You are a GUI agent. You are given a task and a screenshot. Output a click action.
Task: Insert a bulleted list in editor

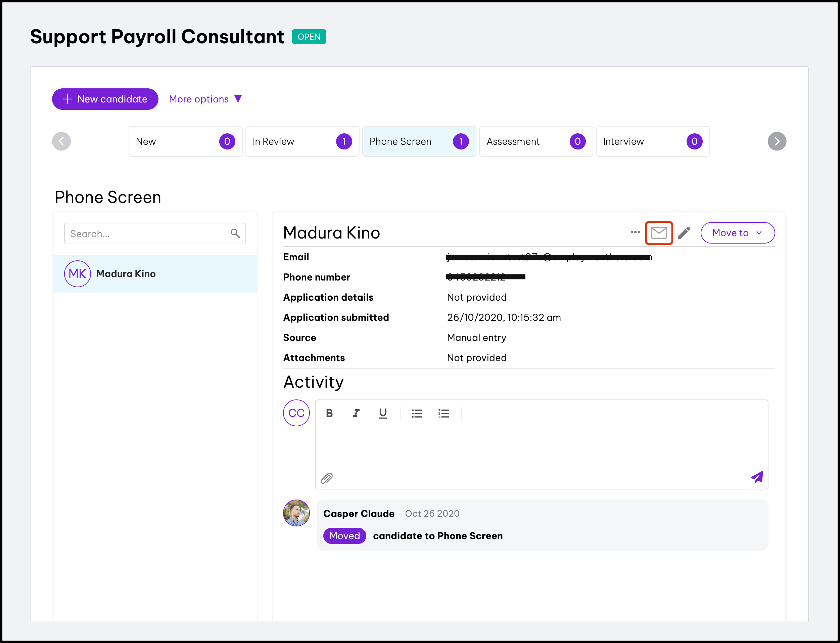click(417, 413)
